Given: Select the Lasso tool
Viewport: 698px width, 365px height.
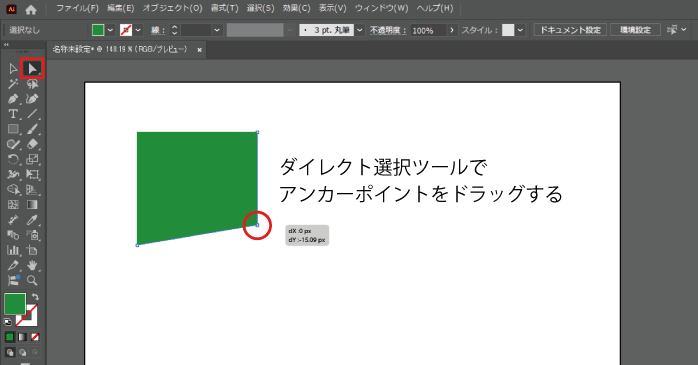Looking at the screenshot, I should tap(32, 84).
